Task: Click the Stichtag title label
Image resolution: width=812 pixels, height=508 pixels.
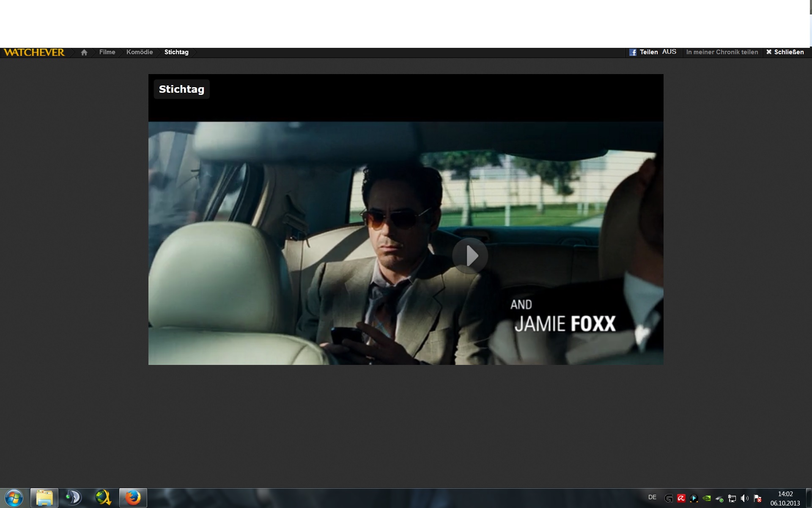Action: pos(181,89)
